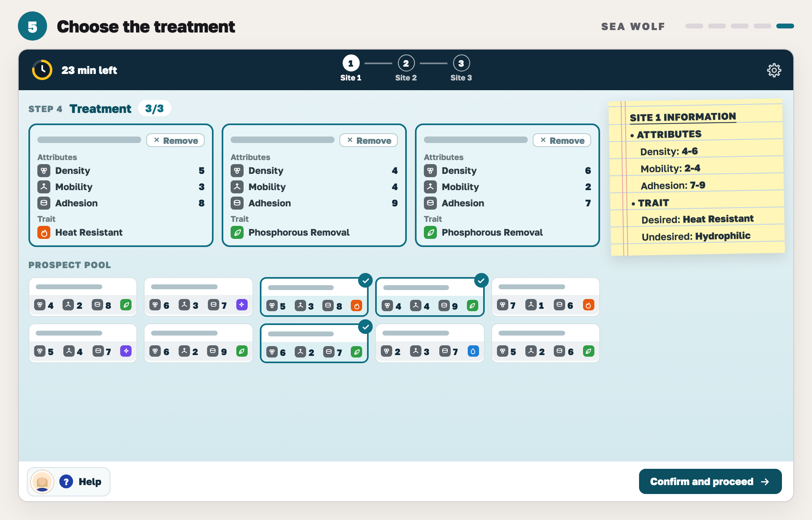Remove the Heat Resistant treatment
812x520 pixels.
coord(175,140)
